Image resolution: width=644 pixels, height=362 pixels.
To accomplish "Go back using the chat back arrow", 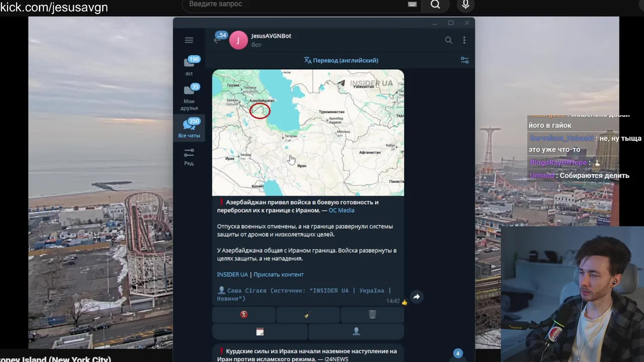I will click(x=216, y=40).
